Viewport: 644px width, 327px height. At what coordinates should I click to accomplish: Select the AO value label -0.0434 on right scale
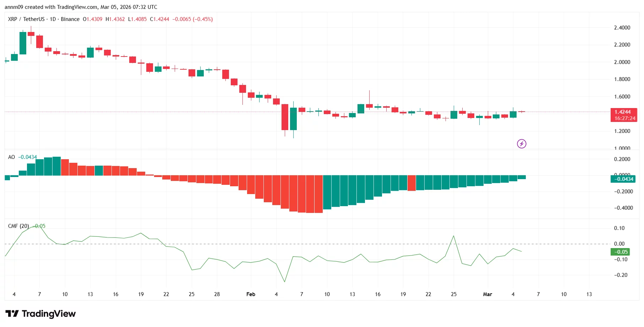point(623,179)
